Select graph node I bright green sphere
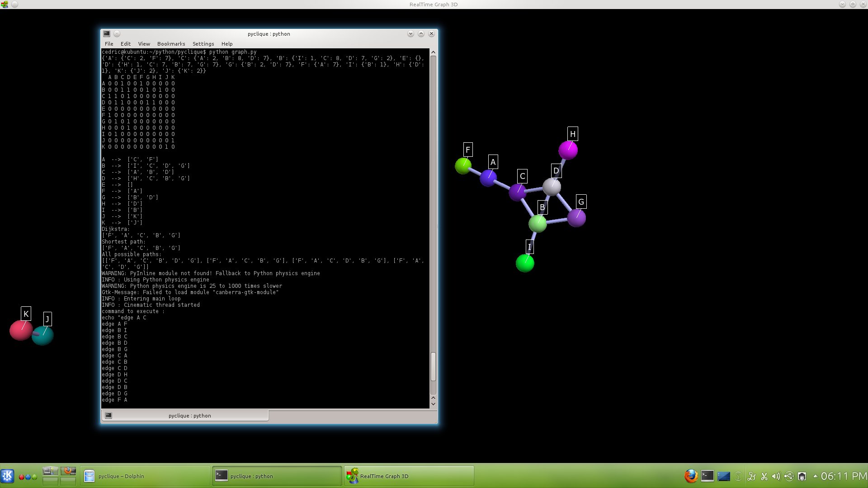The width and height of the screenshot is (868, 488). pyautogui.click(x=525, y=263)
